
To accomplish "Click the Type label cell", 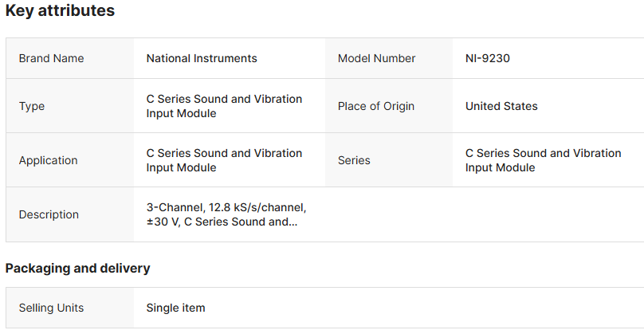I will pos(32,106).
